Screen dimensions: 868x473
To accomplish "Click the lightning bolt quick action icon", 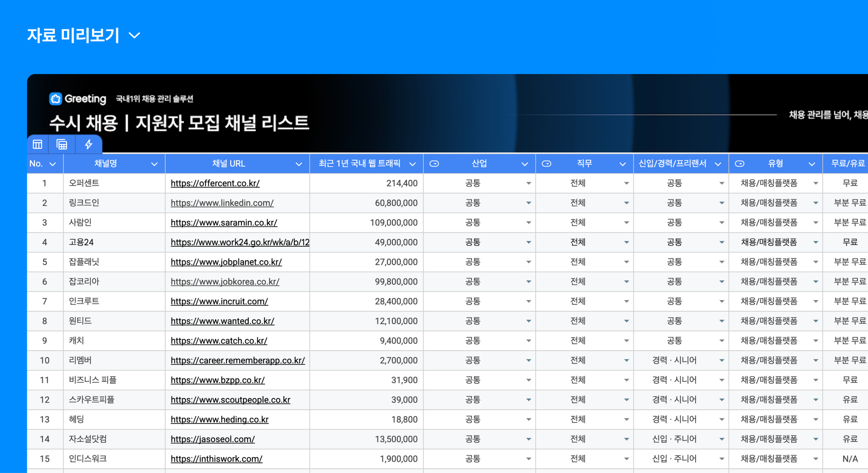I will [89, 144].
